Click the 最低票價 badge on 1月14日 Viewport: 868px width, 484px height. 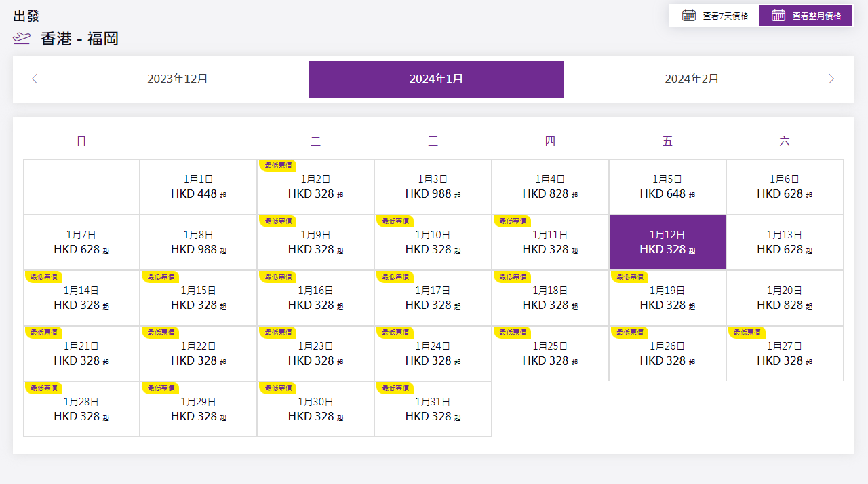point(44,276)
